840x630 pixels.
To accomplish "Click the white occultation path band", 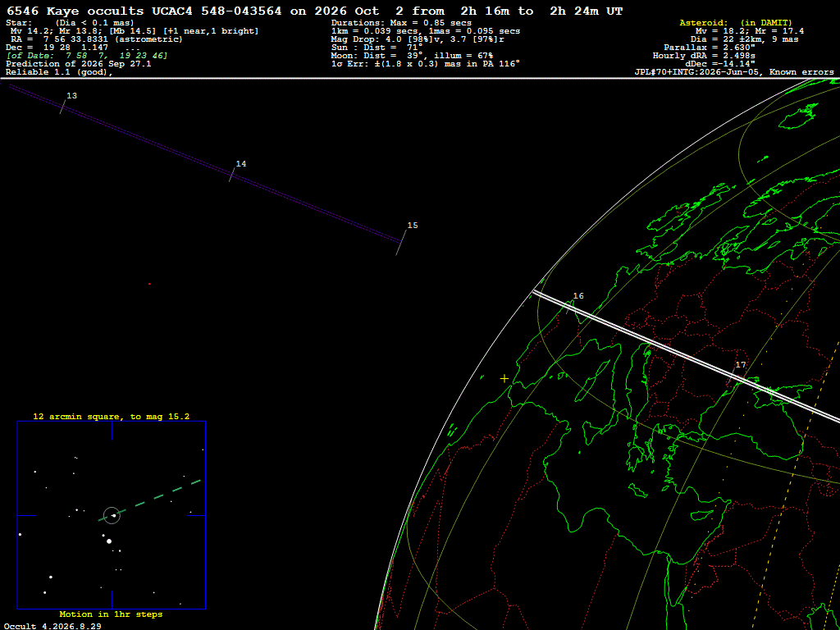I will (686, 356).
